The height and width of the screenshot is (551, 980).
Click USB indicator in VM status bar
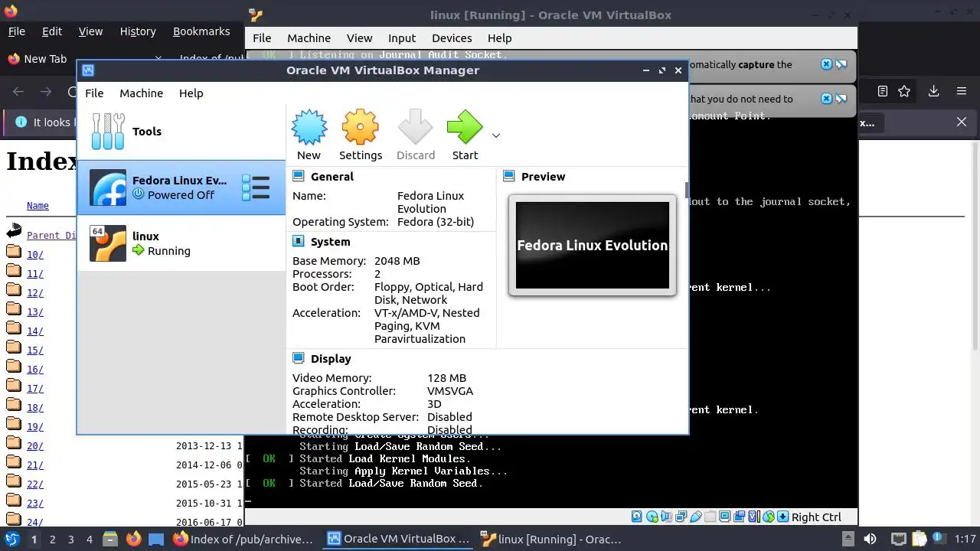pyautogui.click(x=696, y=517)
